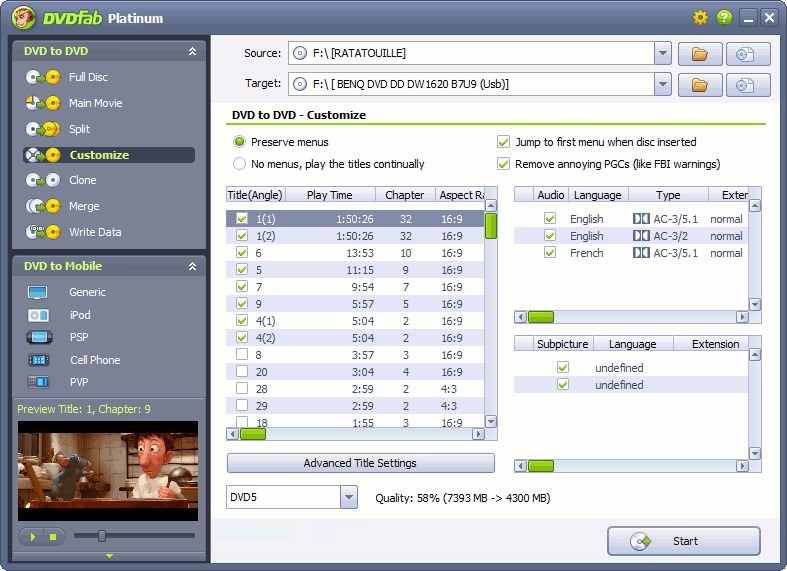Toggle Remove annoying PGCs checkbox

[x=503, y=164]
